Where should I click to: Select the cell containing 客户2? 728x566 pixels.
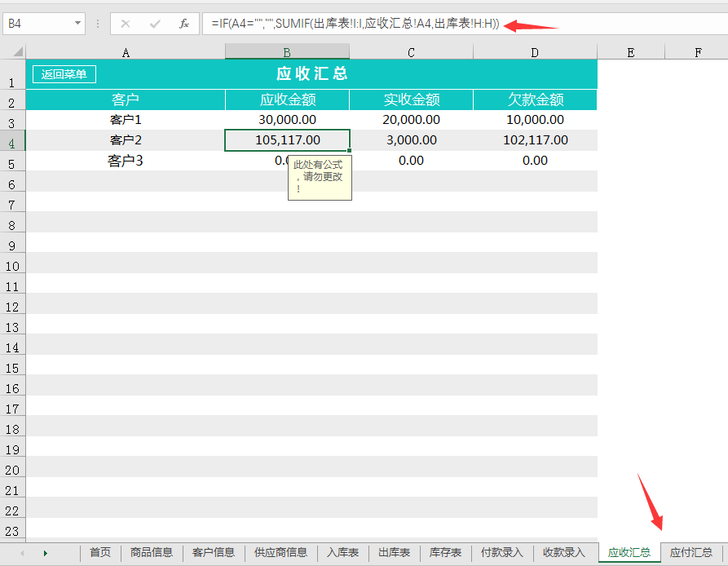click(126, 140)
